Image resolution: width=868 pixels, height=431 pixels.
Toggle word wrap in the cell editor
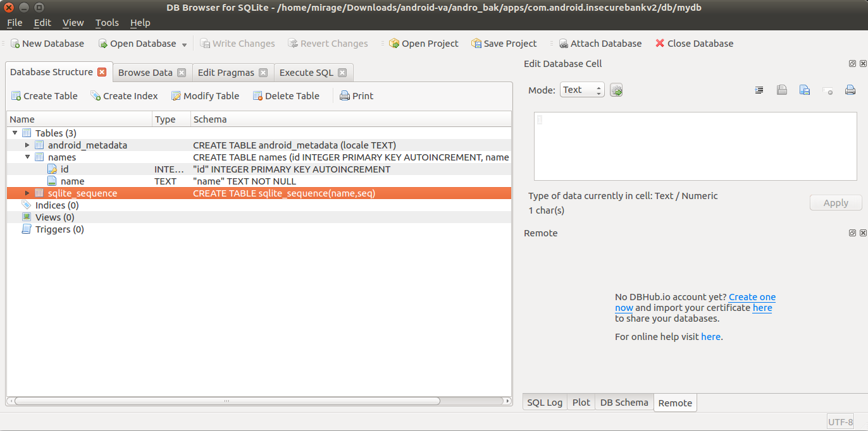pyautogui.click(x=759, y=90)
